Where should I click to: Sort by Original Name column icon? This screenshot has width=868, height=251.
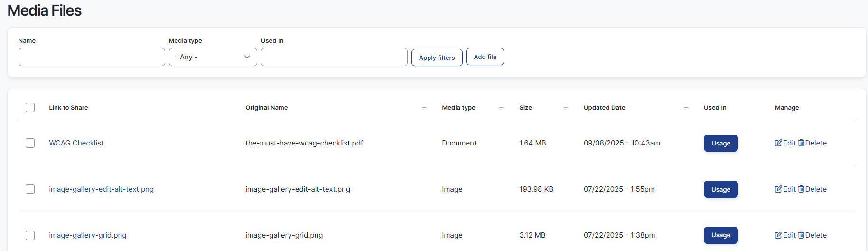[x=424, y=108]
